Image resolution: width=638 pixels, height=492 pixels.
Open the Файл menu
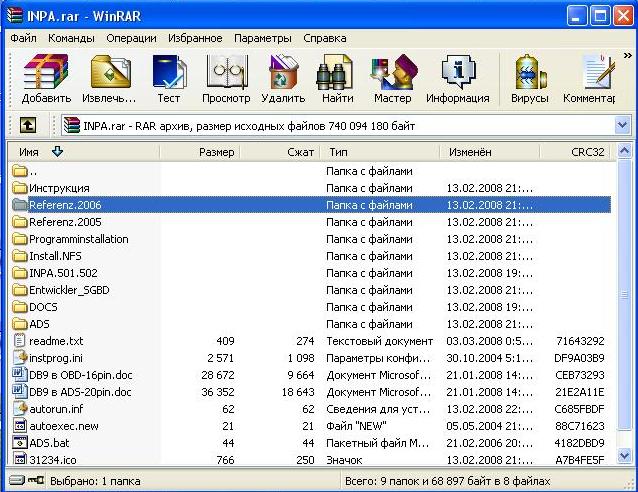click(23, 38)
